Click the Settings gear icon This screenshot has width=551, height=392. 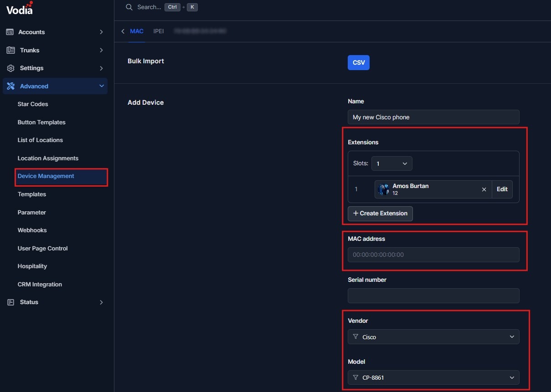click(x=11, y=68)
